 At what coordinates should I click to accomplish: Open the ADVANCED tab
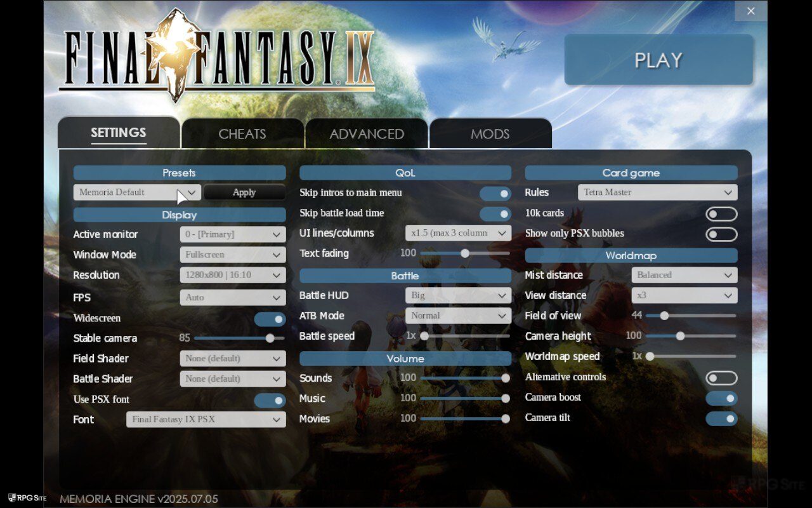point(367,134)
